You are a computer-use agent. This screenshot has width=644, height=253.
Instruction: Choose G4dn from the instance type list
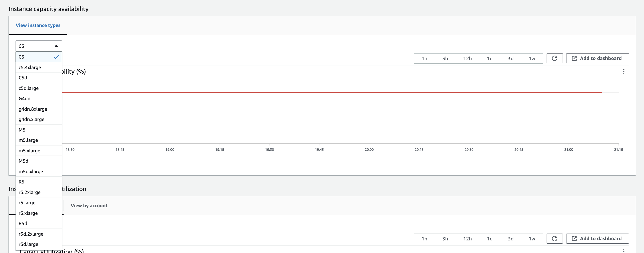coord(24,99)
